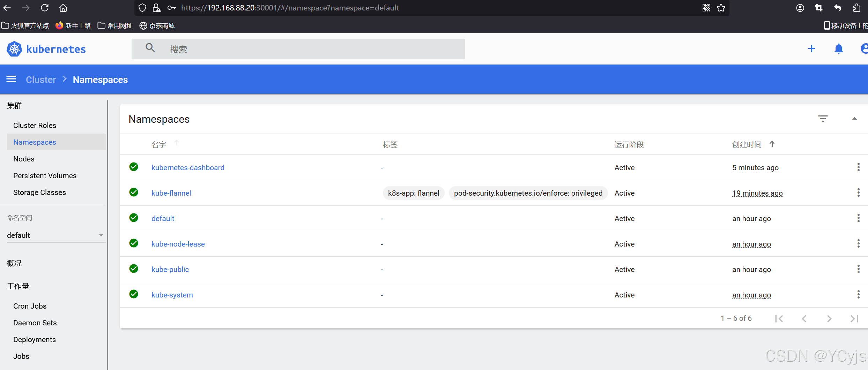Screen dimensions: 868x370
Task: Click the plus create resource icon
Action: pyautogui.click(x=811, y=48)
